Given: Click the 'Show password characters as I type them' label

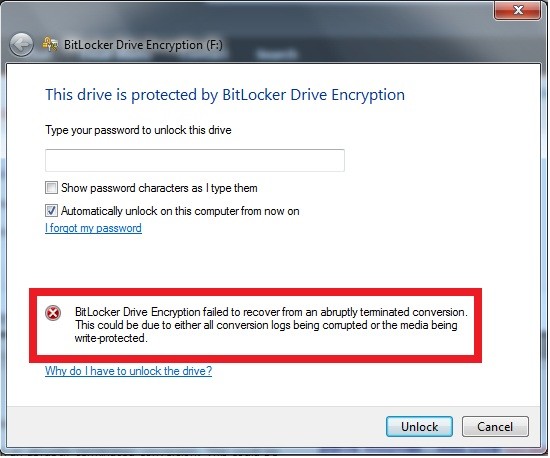Looking at the screenshot, I should 159,188.
